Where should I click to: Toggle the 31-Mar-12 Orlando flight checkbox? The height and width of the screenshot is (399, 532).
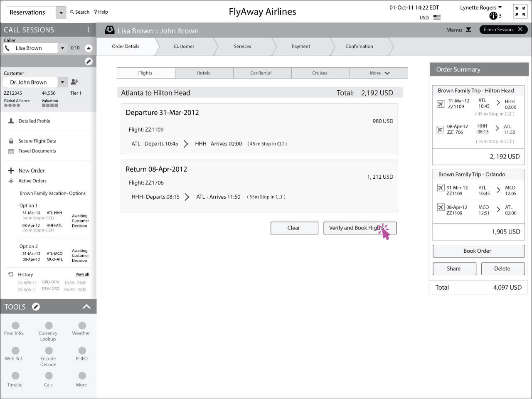point(441,188)
